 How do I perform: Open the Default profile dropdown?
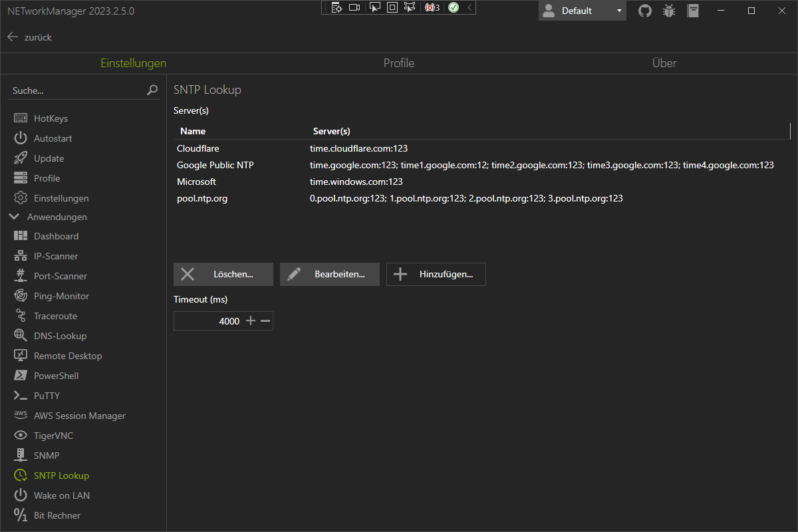(x=583, y=11)
